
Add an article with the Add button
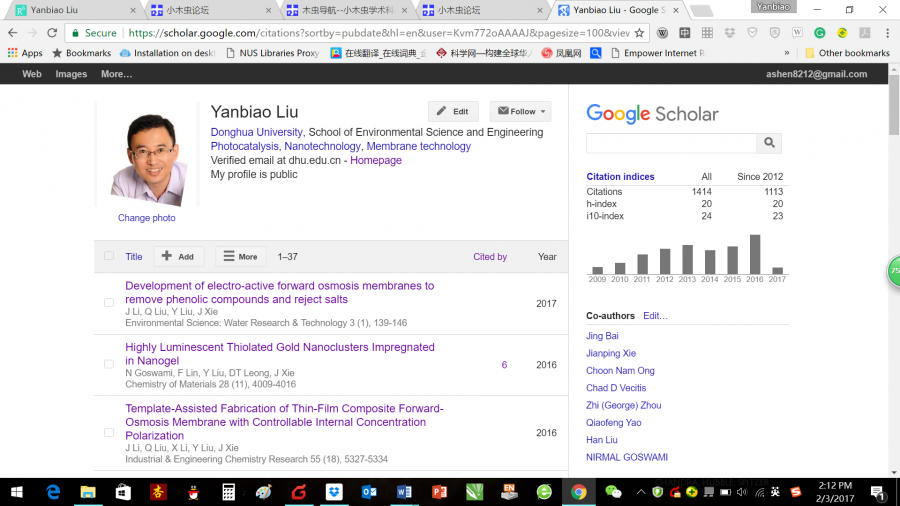(179, 256)
